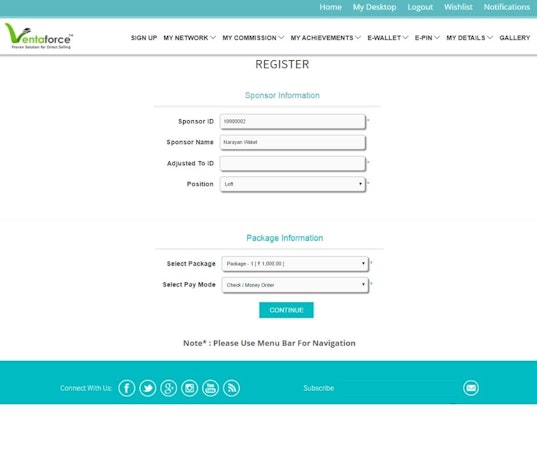
Task: Expand the E-PIN menu
Action: 427,38
